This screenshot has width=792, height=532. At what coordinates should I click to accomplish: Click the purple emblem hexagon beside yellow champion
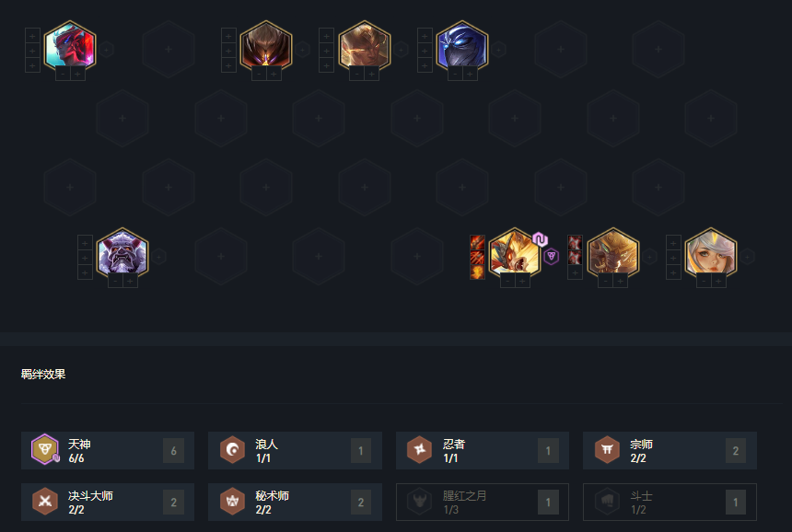coord(551,257)
